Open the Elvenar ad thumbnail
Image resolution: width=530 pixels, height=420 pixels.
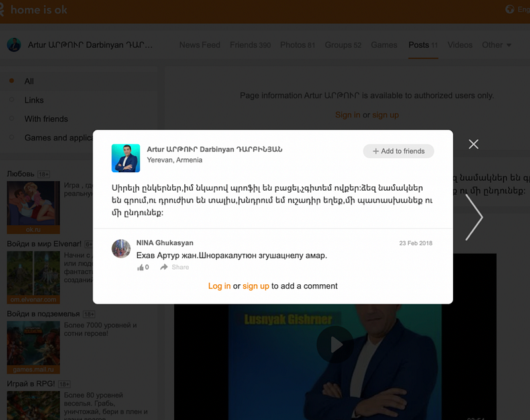(x=33, y=277)
